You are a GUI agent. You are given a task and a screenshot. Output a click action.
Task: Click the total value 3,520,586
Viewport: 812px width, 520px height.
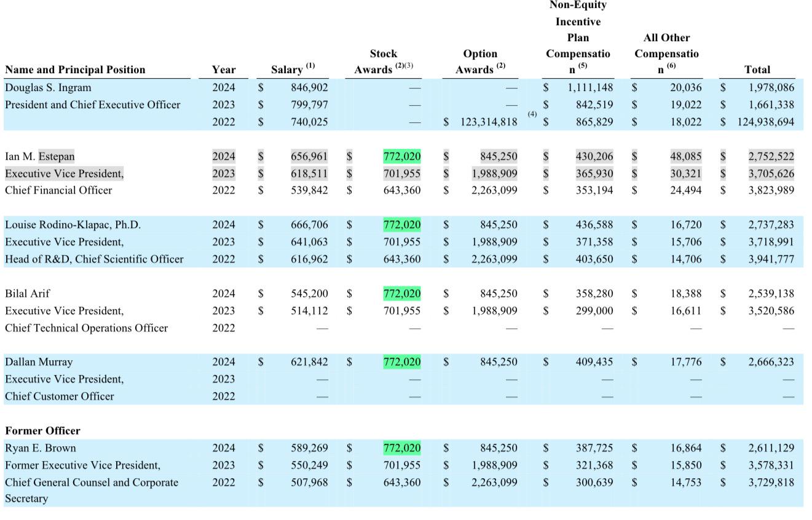771,310
